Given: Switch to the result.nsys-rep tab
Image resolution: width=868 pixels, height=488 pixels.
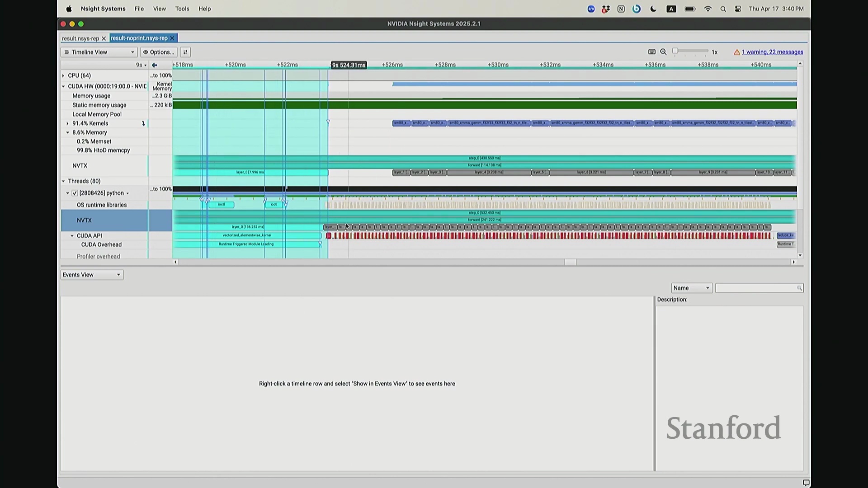Looking at the screenshot, I should pyautogui.click(x=80, y=38).
